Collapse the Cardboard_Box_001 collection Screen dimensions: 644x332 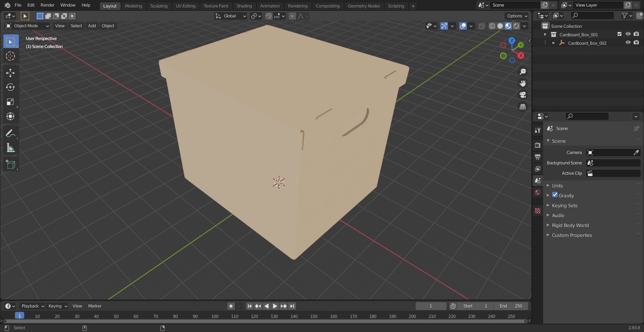pyautogui.click(x=545, y=34)
